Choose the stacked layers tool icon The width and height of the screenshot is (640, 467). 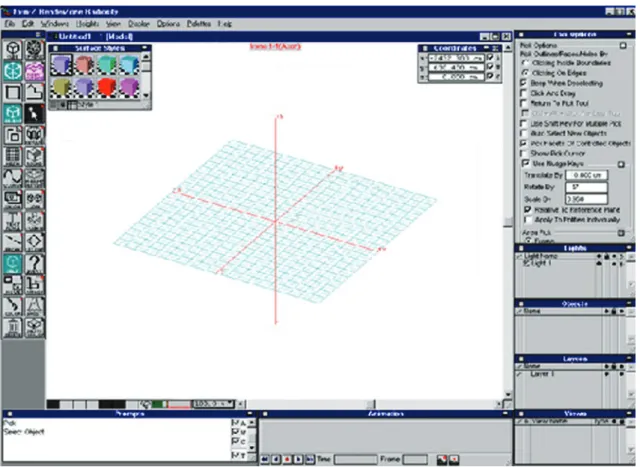[x=34, y=178]
